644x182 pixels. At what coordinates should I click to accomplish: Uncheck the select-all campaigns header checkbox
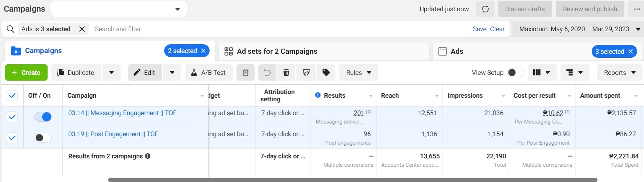pyautogui.click(x=12, y=96)
